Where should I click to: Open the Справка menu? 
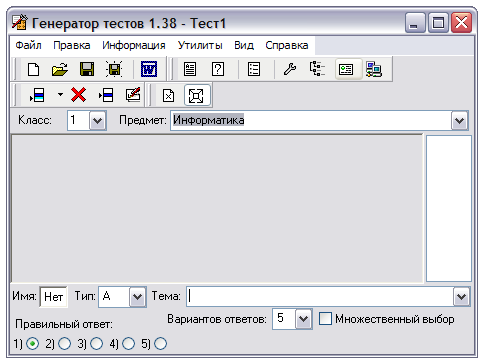click(x=287, y=45)
